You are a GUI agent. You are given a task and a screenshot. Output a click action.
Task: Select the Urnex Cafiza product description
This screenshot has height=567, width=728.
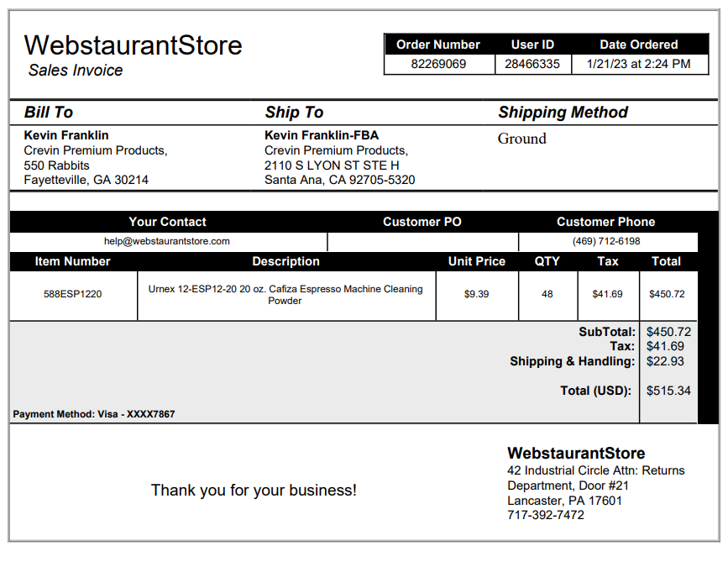[x=285, y=294]
